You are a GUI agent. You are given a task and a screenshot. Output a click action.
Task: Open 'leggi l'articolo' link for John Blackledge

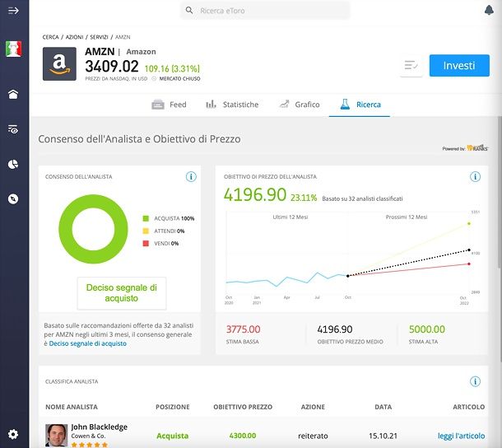(462, 436)
